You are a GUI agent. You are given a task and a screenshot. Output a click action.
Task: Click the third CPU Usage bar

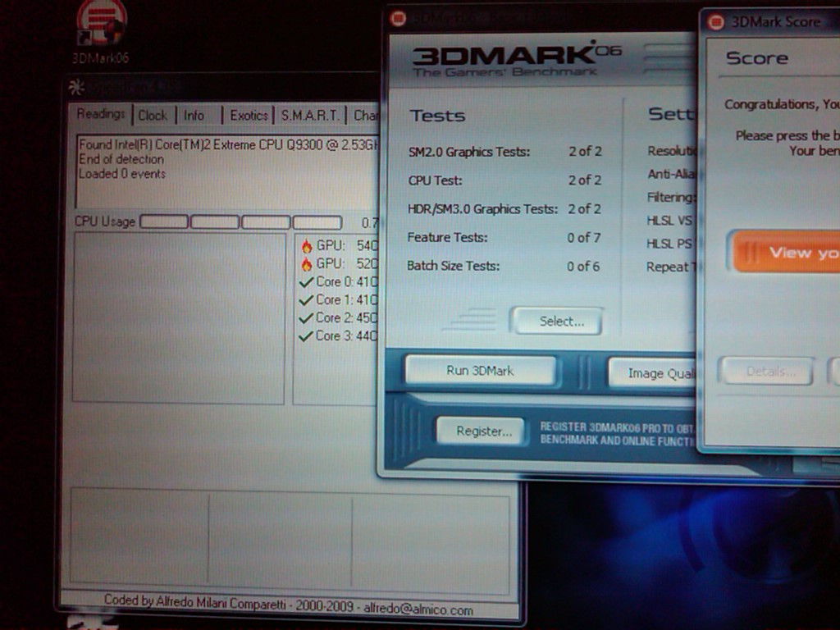tap(267, 221)
